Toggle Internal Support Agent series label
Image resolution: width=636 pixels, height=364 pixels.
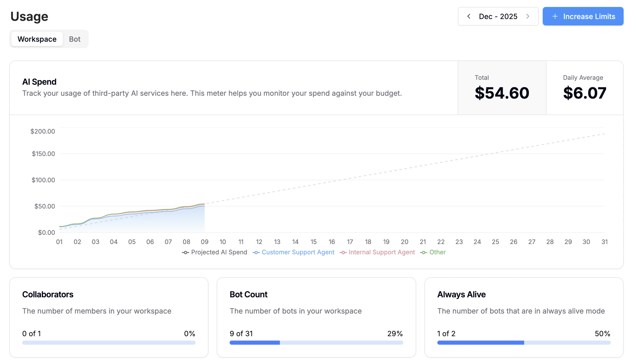pyautogui.click(x=382, y=252)
